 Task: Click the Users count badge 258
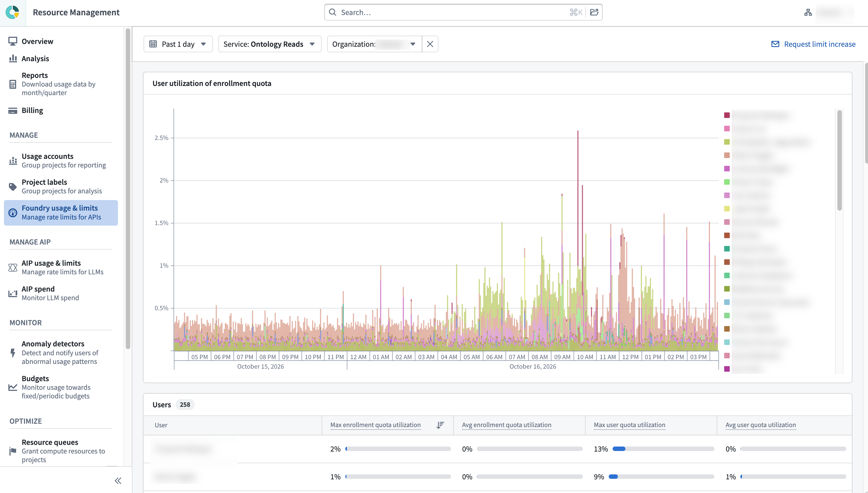[185, 405]
